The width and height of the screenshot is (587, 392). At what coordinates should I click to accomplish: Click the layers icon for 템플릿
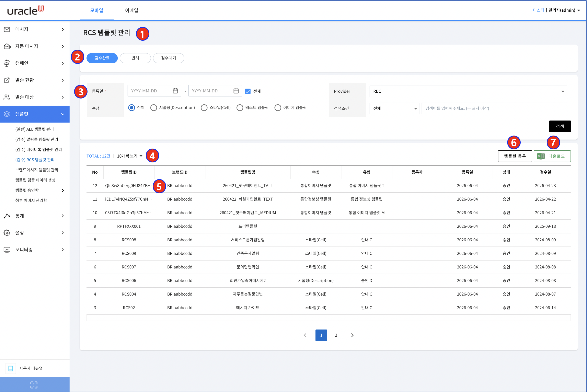click(x=7, y=114)
